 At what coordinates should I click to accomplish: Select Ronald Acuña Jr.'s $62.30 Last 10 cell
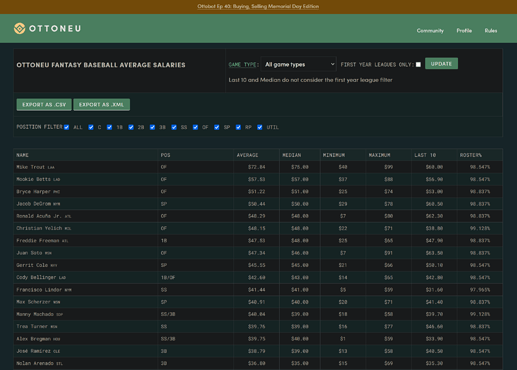434,216
